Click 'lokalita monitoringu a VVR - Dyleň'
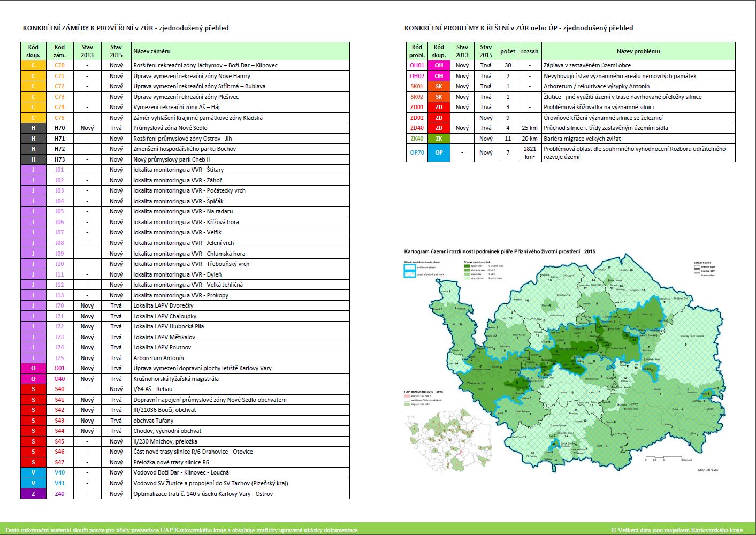 tap(178, 274)
